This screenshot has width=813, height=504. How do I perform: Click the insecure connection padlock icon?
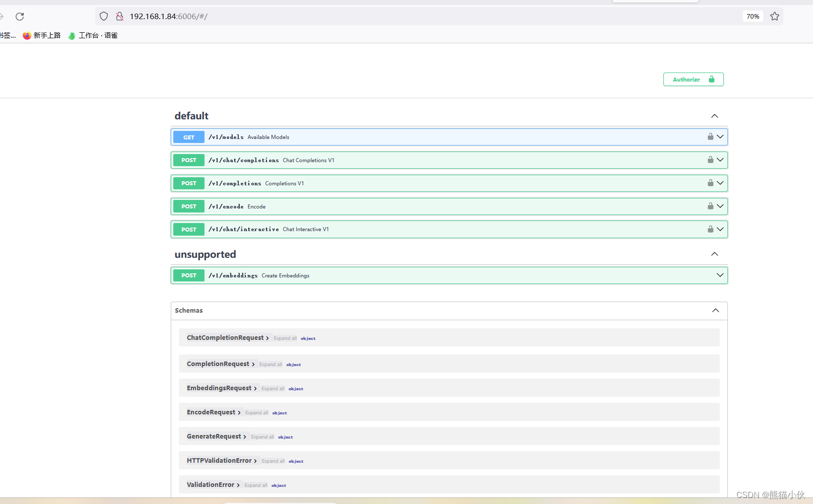[119, 17]
